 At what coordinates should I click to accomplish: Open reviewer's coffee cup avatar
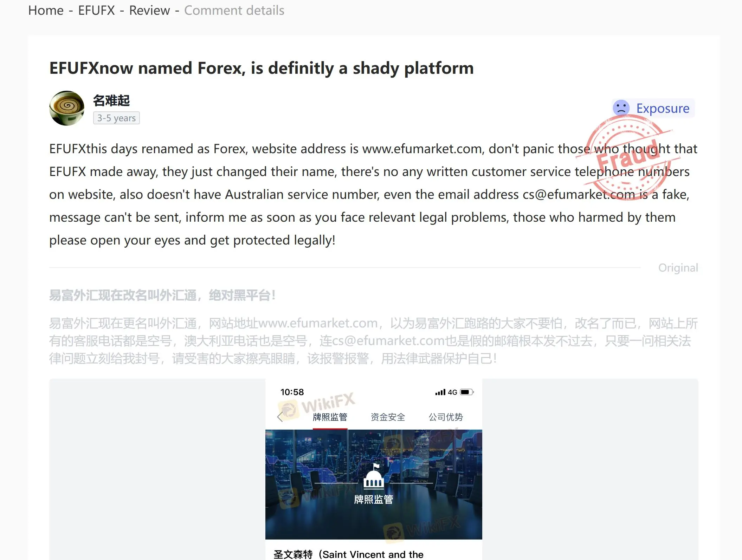67,108
